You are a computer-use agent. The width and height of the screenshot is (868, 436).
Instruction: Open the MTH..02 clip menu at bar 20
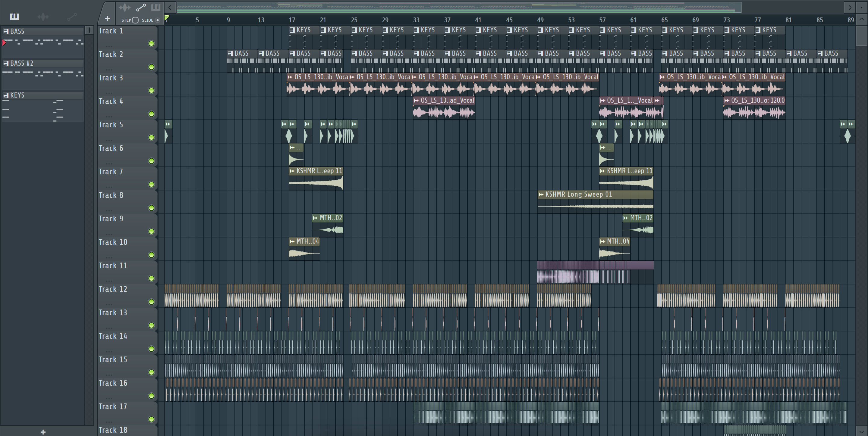(x=315, y=218)
